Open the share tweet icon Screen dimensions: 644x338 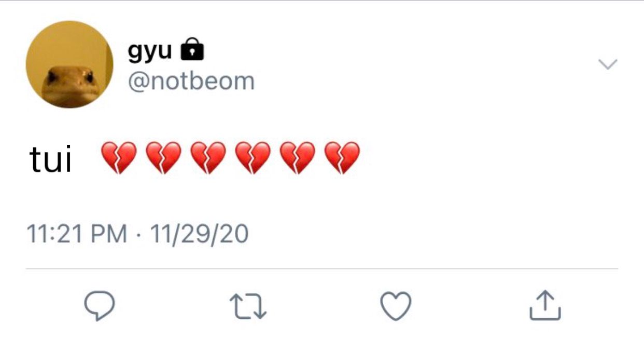point(545,305)
